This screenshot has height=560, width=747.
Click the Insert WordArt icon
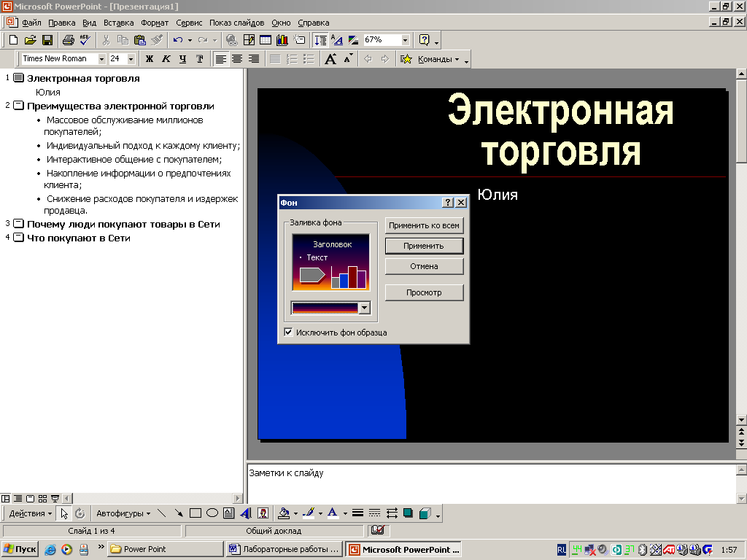[x=246, y=513]
